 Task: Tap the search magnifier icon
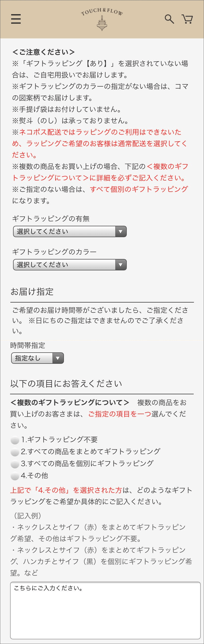pyautogui.click(x=169, y=19)
